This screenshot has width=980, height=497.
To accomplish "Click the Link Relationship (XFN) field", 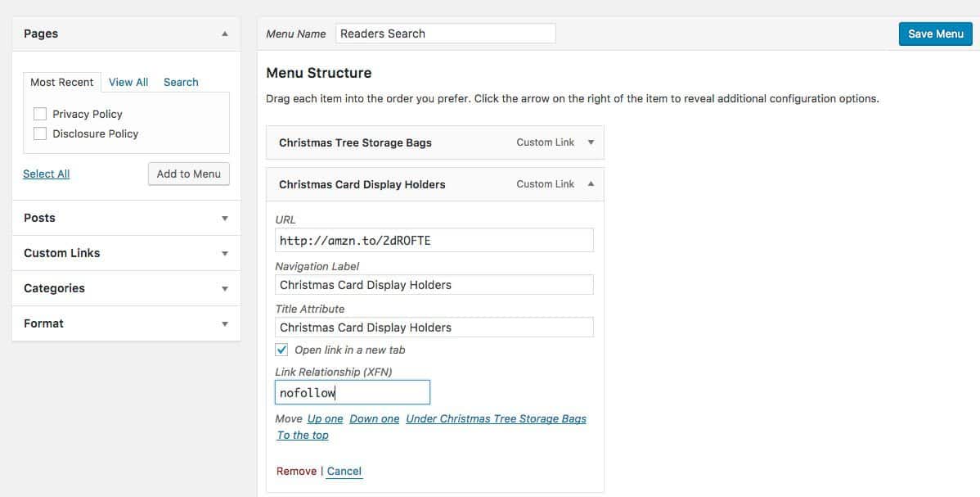I will [353, 392].
